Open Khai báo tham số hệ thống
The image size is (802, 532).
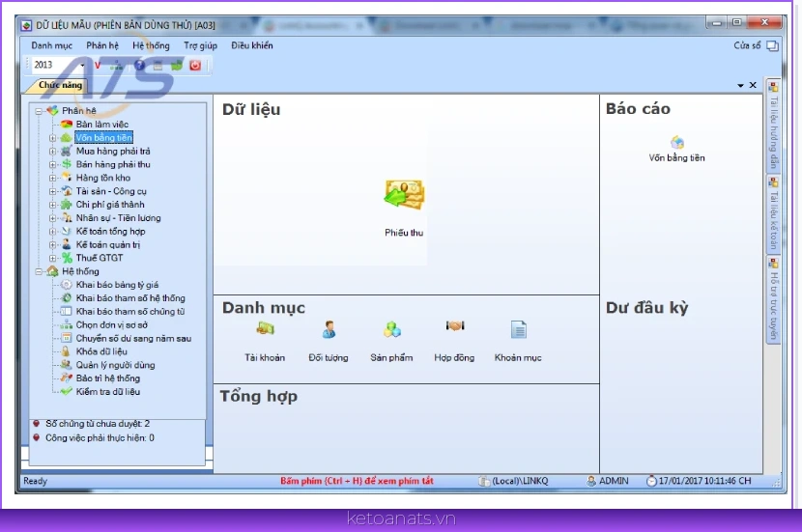click(x=130, y=298)
